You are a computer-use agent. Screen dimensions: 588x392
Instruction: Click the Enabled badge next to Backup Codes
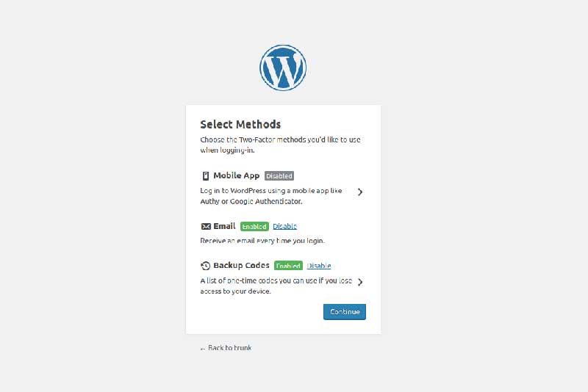pyautogui.click(x=288, y=266)
